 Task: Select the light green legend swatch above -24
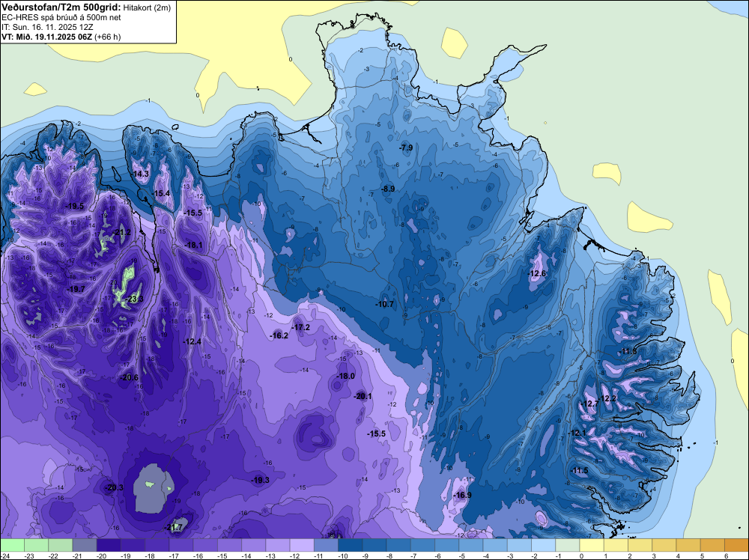[x=12, y=545]
